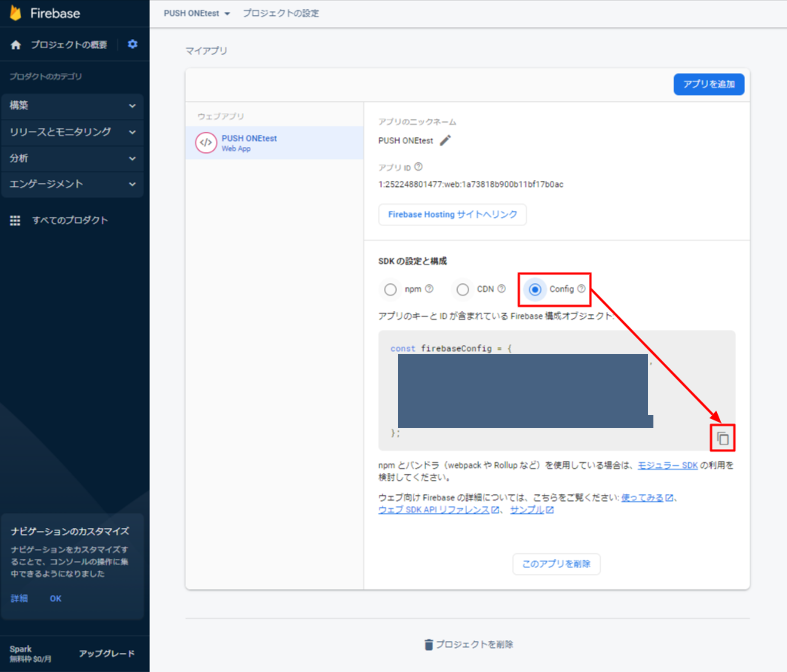
Task: Open project settings gear icon
Action: pos(133,44)
